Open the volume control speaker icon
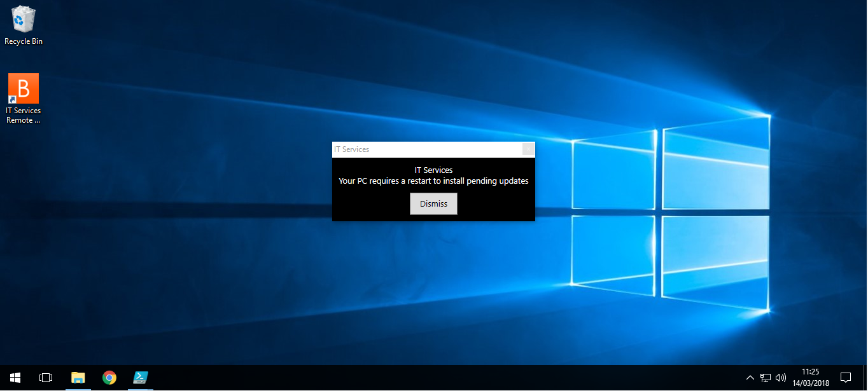The width and height of the screenshot is (868, 391). [x=780, y=377]
